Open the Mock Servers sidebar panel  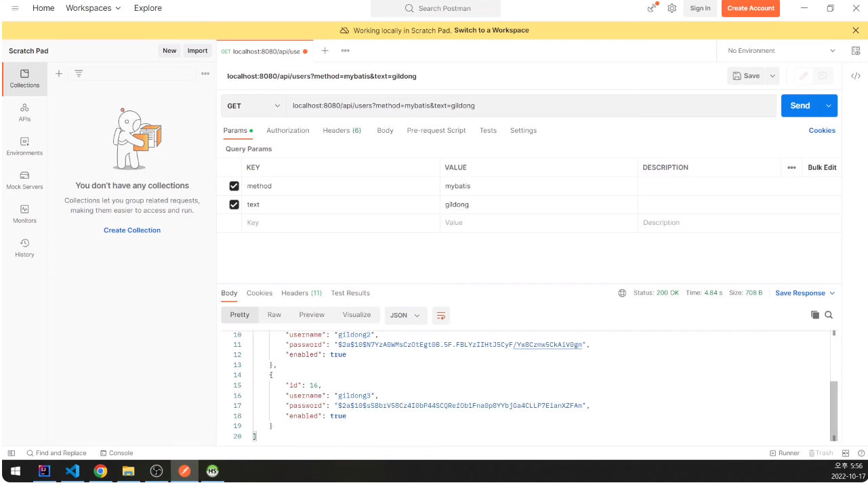(25, 180)
